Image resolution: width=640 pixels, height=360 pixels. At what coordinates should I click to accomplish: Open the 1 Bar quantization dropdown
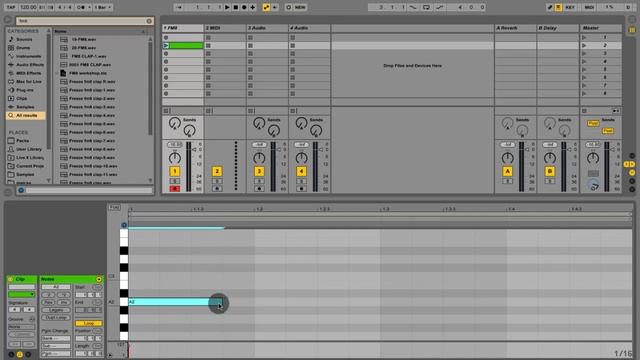[103, 7]
